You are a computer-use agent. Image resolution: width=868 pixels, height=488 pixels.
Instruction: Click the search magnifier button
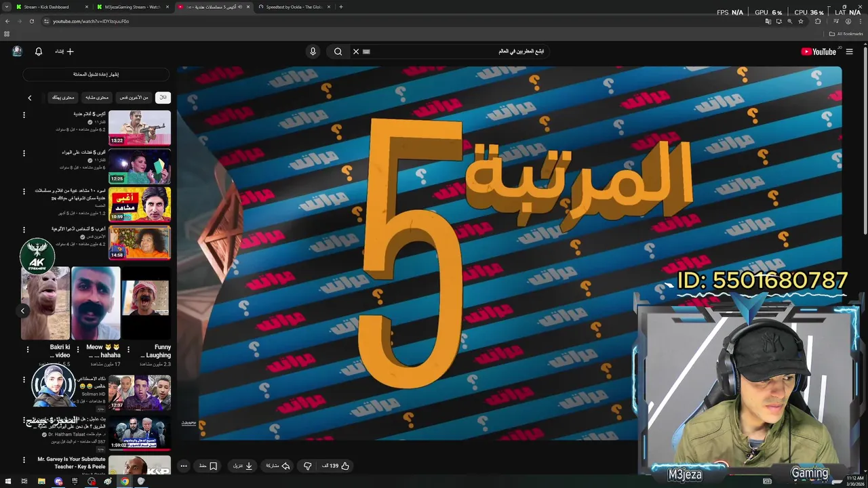pyautogui.click(x=338, y=52)
